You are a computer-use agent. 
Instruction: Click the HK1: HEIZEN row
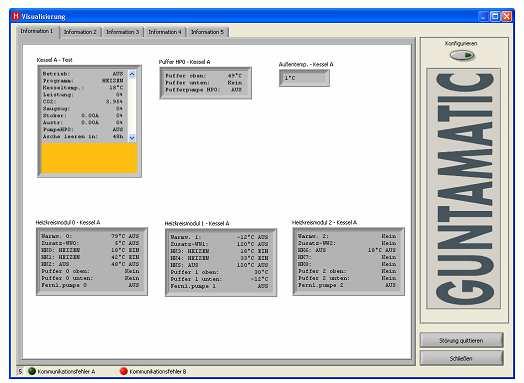pyautogui.click(x=90, y=257)
